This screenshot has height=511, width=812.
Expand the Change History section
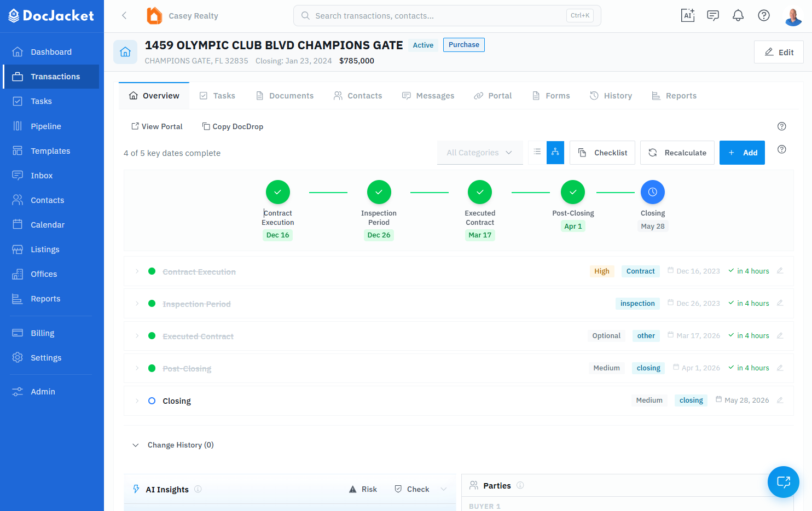(136, 445)
